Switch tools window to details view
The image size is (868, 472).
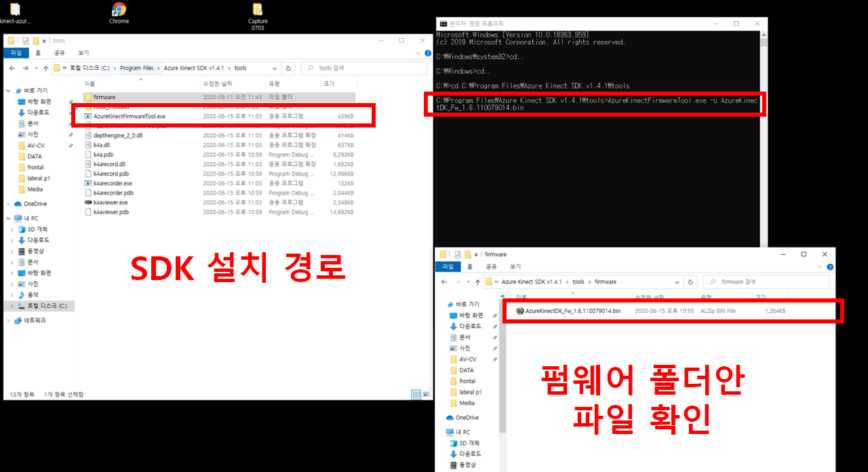416,394
